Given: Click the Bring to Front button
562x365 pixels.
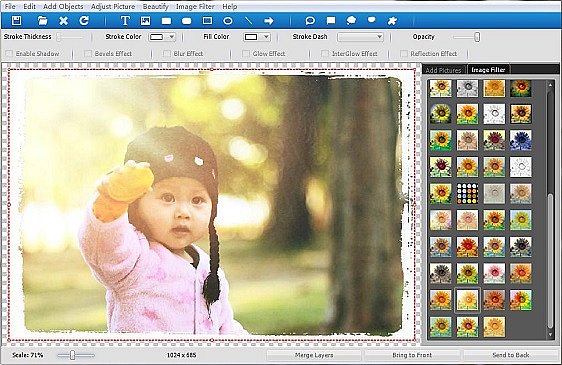Looking at the screenshot, I should tap(412, 355).
